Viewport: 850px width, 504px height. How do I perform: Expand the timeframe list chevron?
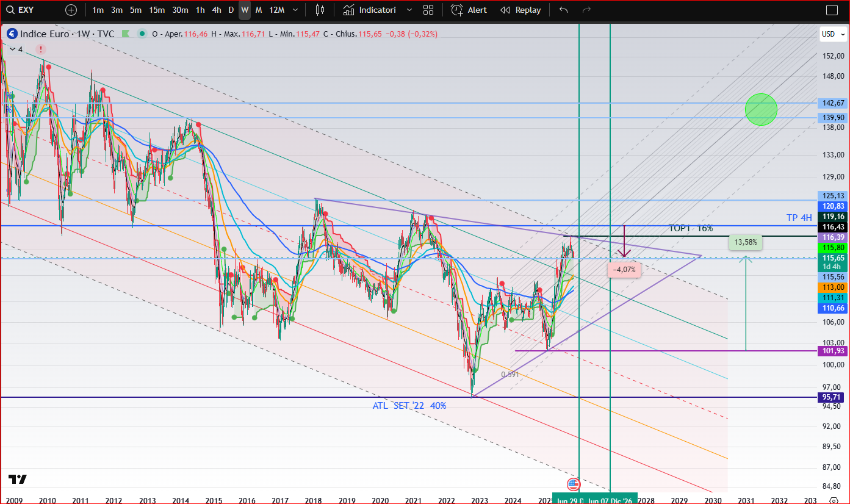coord(296,10)
